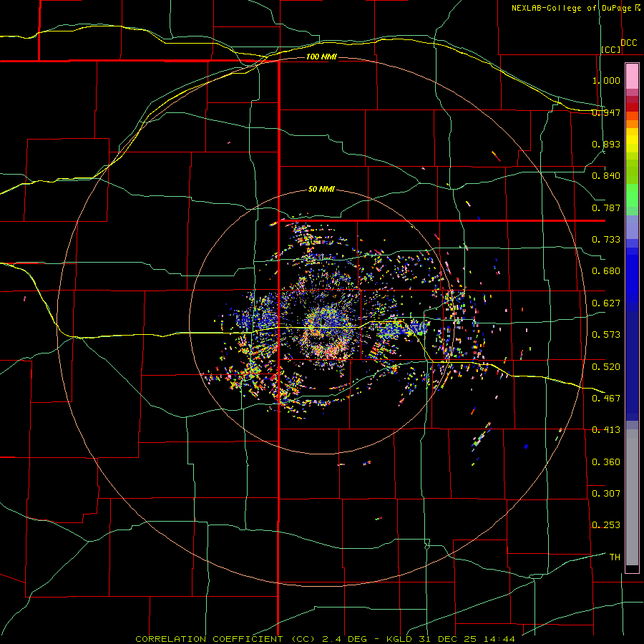Select the 0.573 legend value
The height and width of the screenshot is (644, 644).
(x=606, y=335)
